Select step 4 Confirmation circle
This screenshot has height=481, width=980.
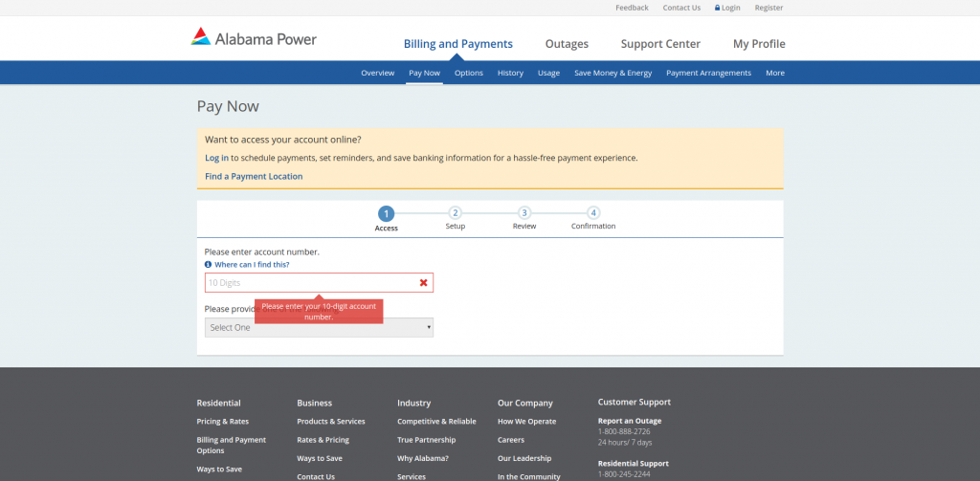click(x=593, y=213)
